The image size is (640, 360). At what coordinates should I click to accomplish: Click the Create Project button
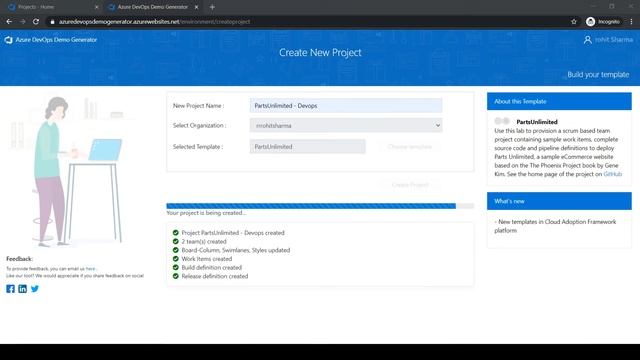coord(410,185)
